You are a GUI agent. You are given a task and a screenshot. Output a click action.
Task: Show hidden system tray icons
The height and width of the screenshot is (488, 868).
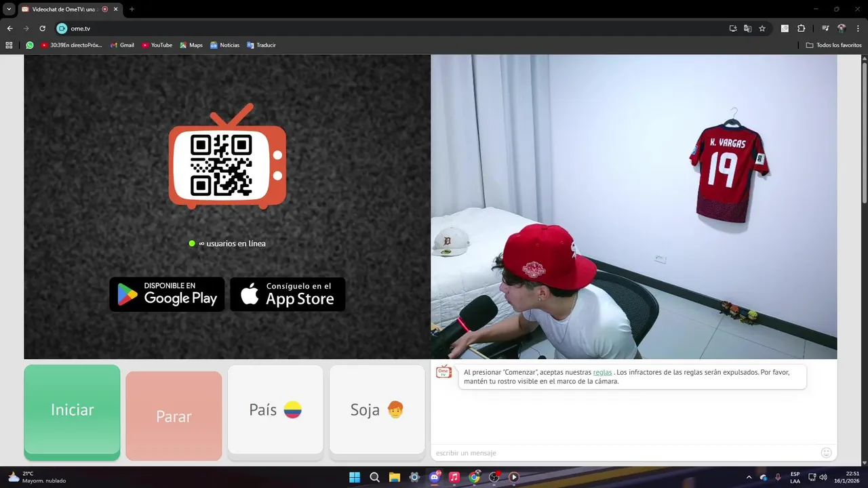point(749,477)
